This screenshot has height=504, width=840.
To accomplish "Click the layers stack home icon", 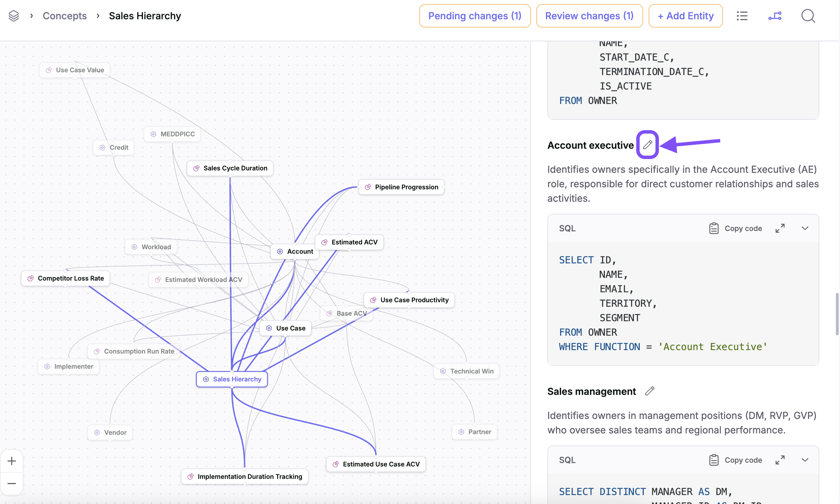I will pyautogui.click(x=14, y=16).
